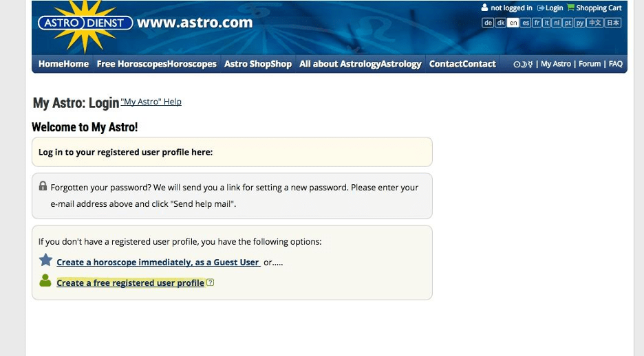Click the blue star guest user icon

[x=45, y=260]
